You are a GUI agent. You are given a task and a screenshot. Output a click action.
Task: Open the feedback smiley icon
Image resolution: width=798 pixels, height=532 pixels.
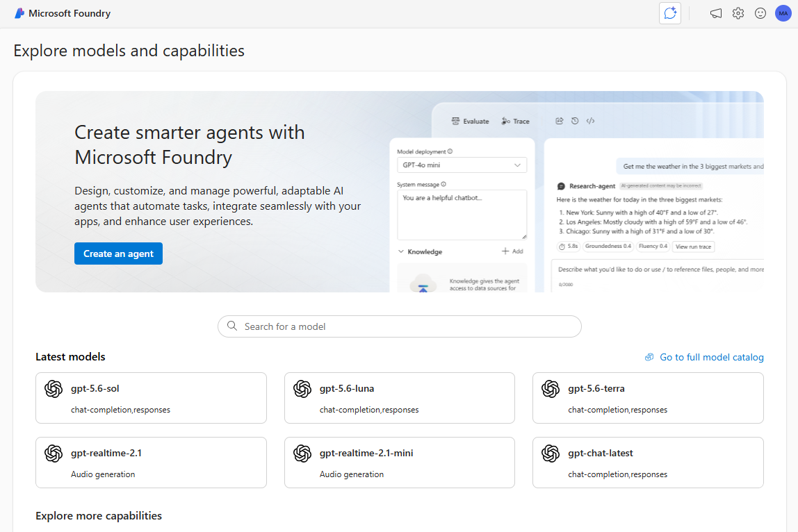[x=760, y=14]
